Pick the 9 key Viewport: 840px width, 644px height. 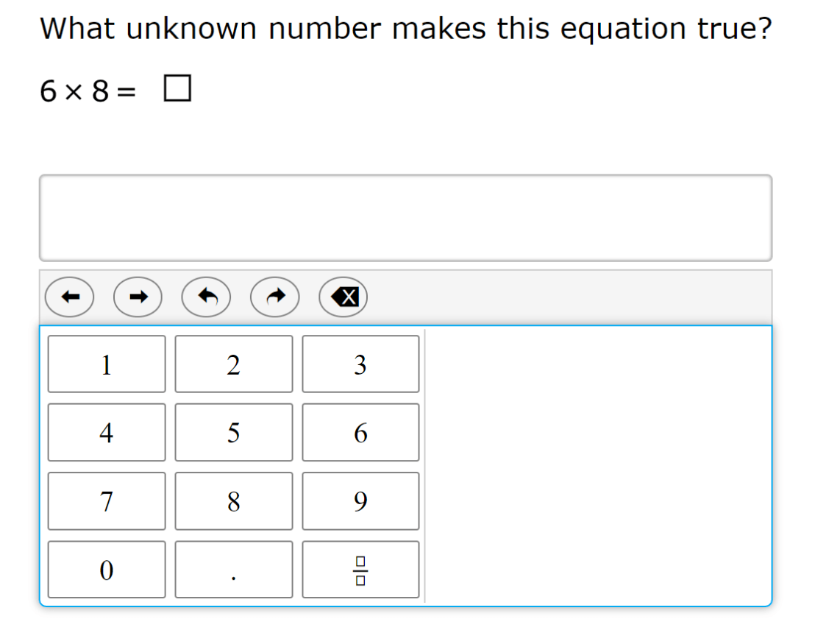[360, 501]
